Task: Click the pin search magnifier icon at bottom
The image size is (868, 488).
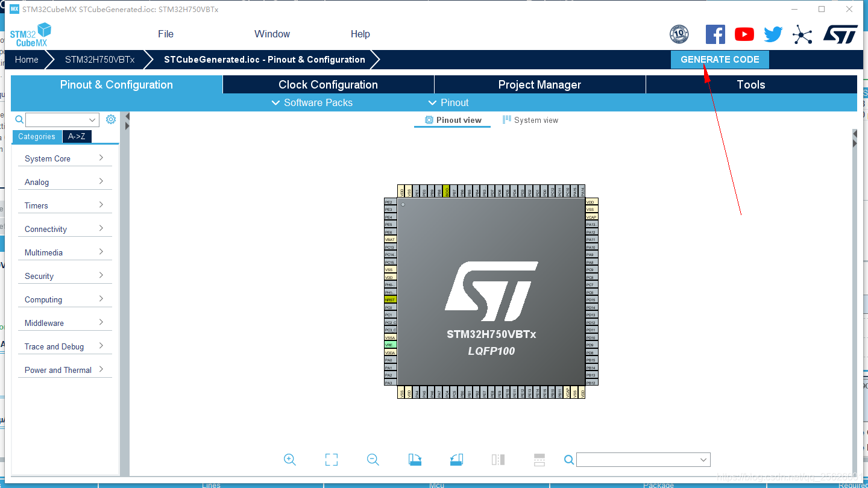Action: point(569,460)
